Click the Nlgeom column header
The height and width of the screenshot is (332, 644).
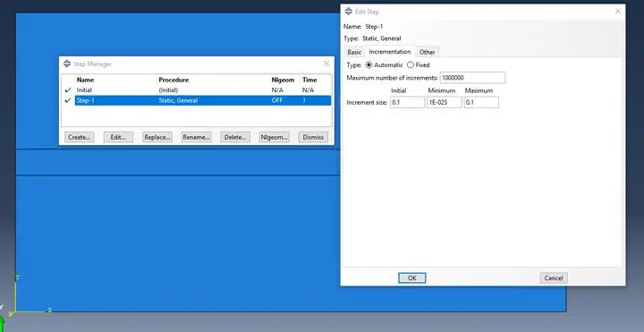283,80
